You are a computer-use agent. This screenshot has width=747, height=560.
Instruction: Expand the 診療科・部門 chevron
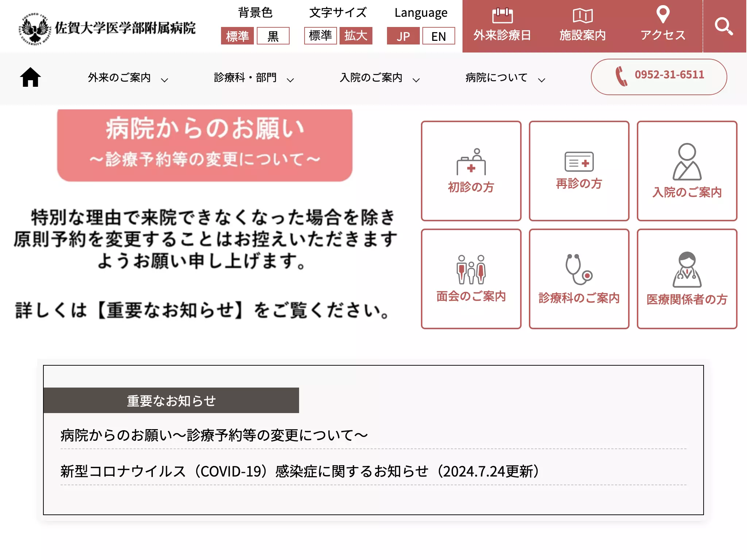[290, 80]
